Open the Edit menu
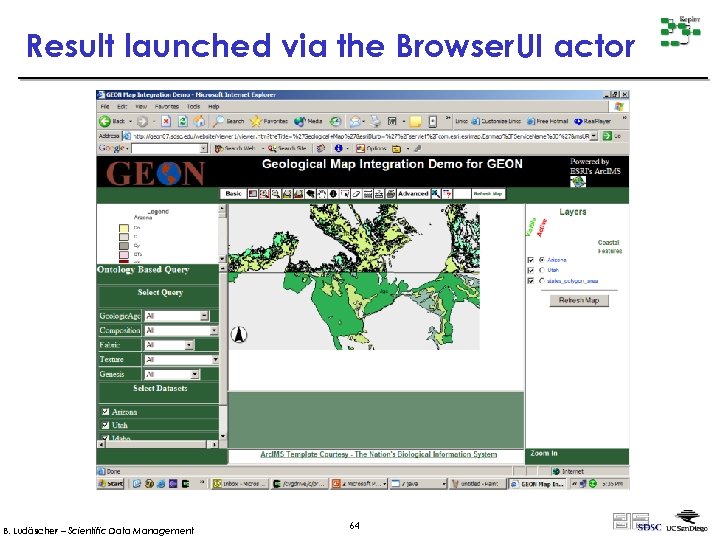Screen dimensions: 720x540 pyautogui.click(x=122, y=107)
